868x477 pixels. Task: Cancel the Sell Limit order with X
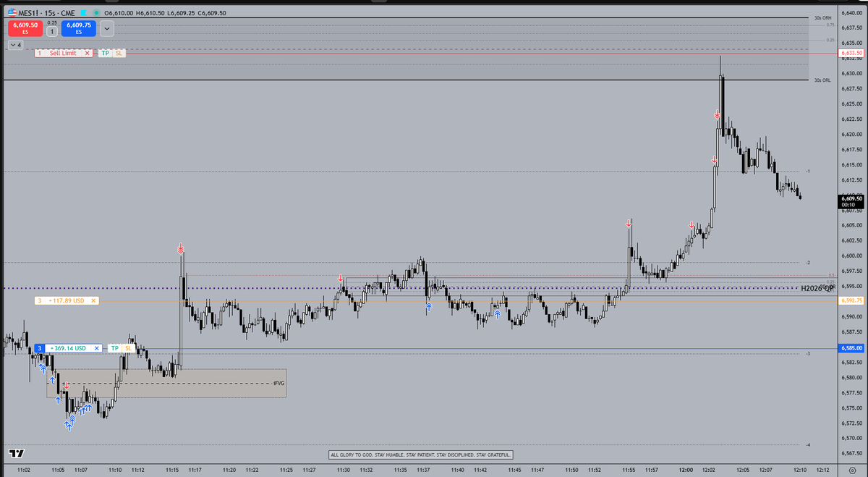[x=88, y=53]
